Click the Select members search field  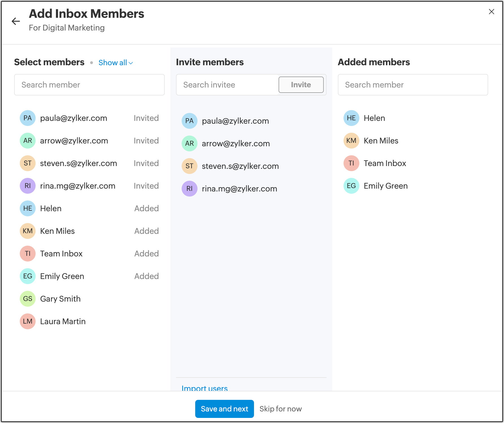tap(89, 85)
